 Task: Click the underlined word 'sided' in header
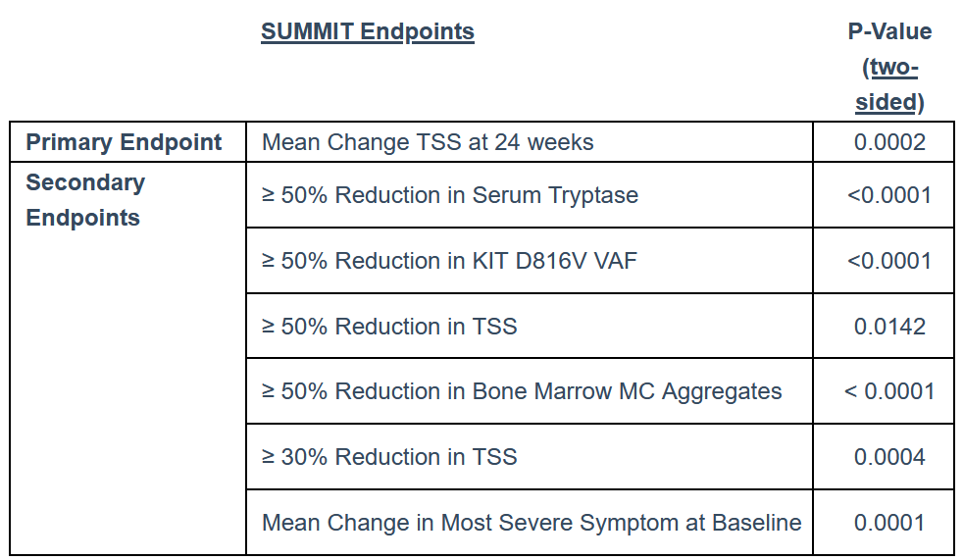pos(886,102)
